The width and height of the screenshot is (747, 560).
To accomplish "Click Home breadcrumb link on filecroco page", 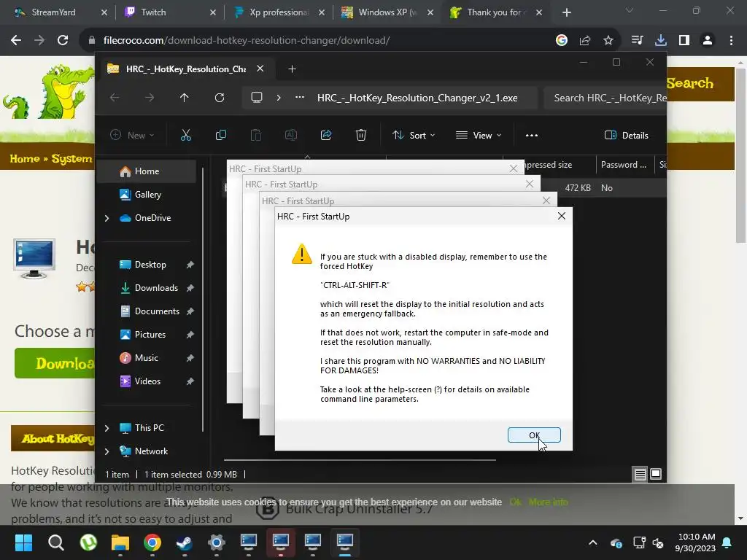I will tap(25, 158).
